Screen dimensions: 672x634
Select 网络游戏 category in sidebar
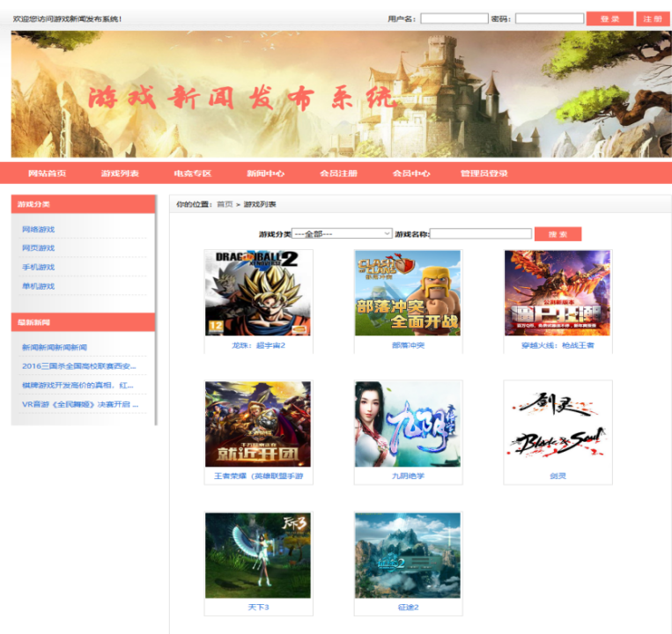[x=39, y=230]
